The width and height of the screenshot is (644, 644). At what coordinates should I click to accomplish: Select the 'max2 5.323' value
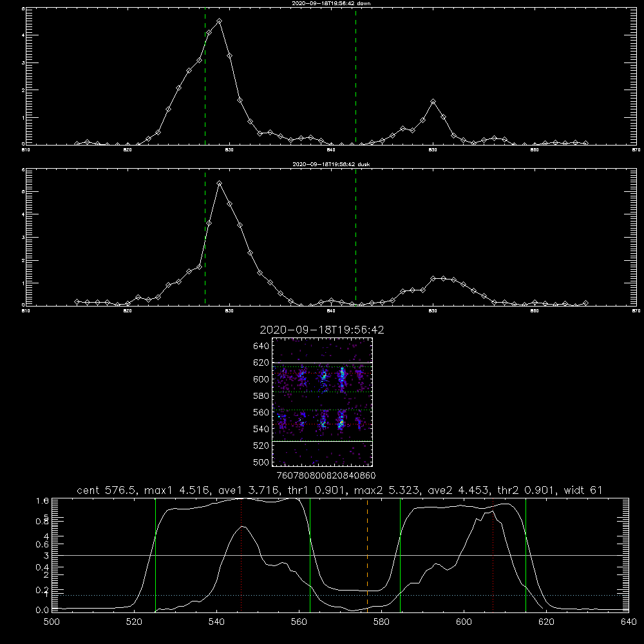click(387, 490)
